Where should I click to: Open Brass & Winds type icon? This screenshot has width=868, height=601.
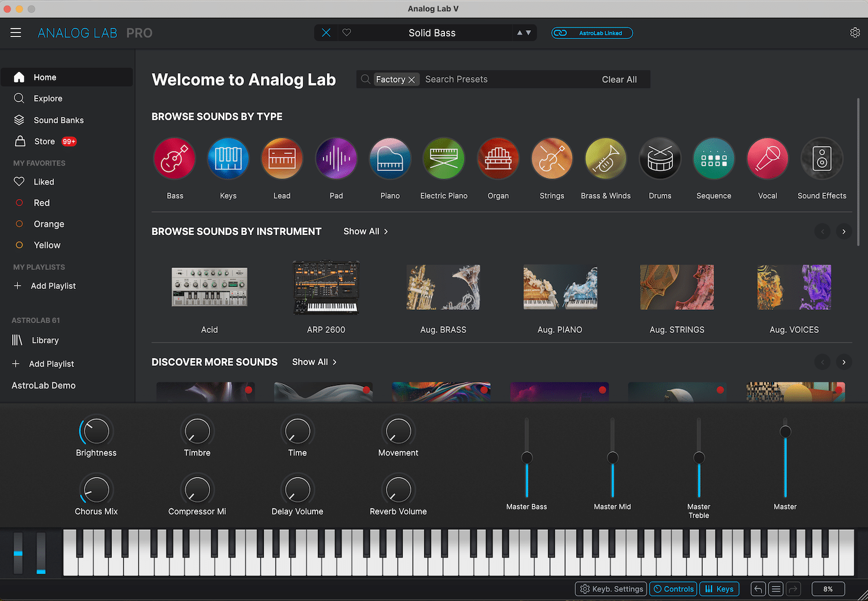[606, 159]
